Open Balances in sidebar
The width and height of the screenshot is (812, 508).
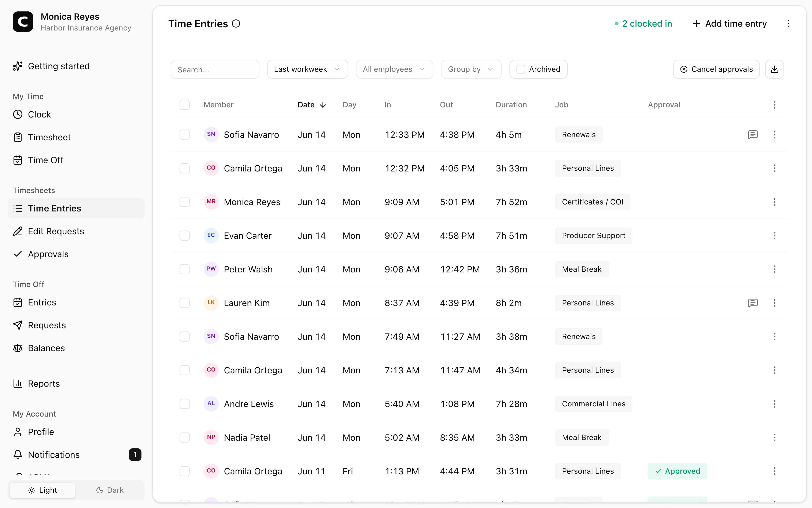click(76, 348)
